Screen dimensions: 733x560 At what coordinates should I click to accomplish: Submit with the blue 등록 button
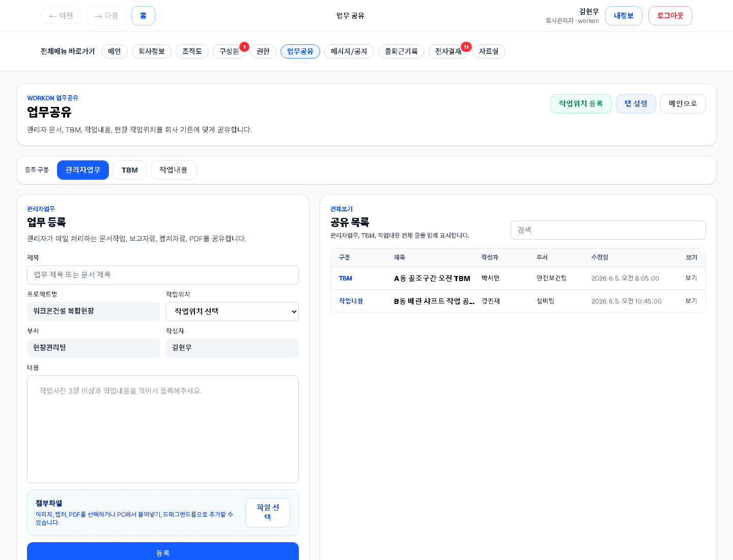(163, 552)
